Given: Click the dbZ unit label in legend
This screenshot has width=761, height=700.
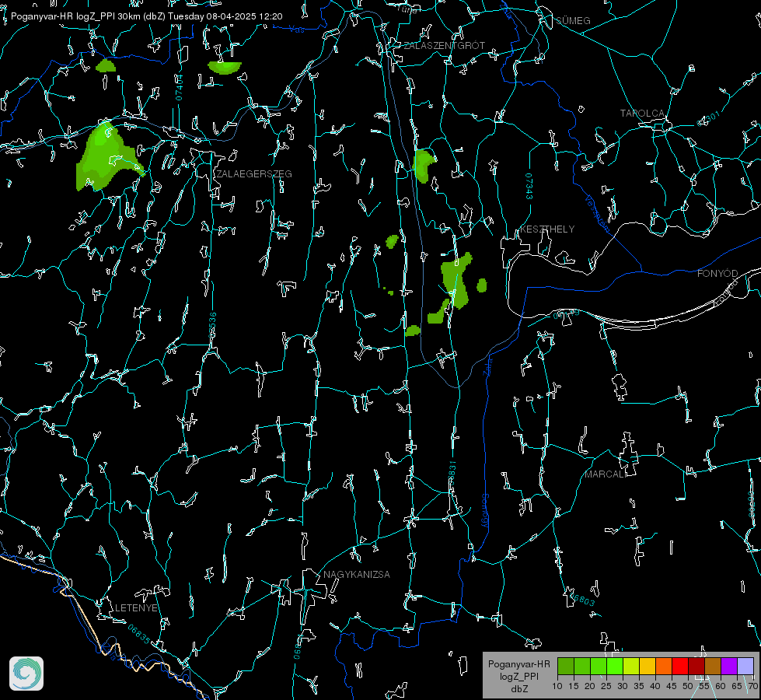Looking at the screenshot, I should click(x=519, y=689).
